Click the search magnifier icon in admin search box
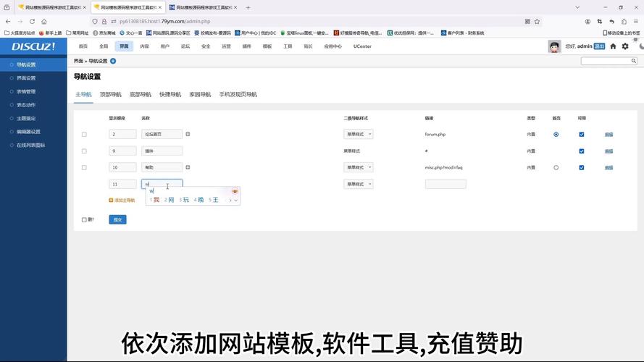Image resolution: width=644 pixels, height=362 pixels. (634, 61)
